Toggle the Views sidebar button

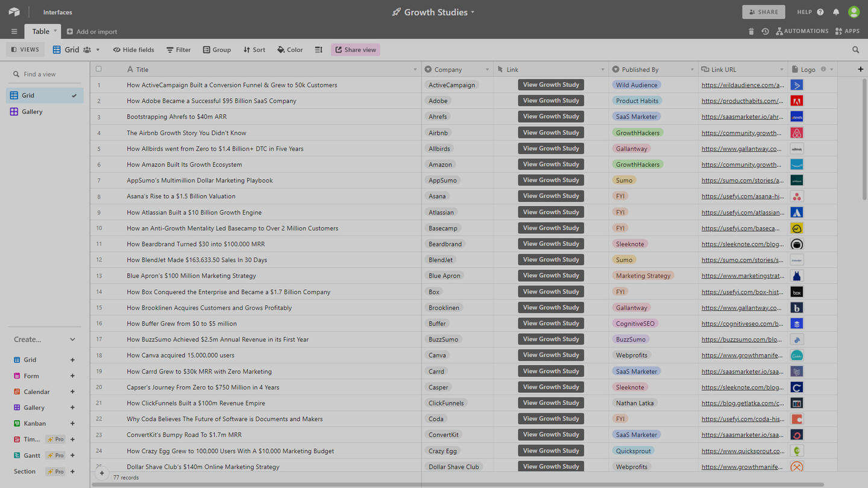click(25, 50)
